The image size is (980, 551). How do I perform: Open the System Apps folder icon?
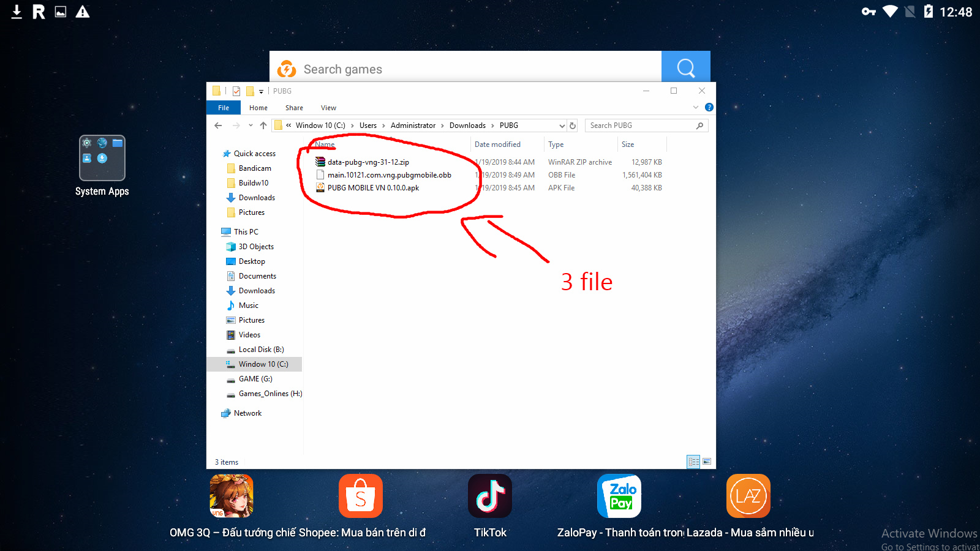click(102, 158)
